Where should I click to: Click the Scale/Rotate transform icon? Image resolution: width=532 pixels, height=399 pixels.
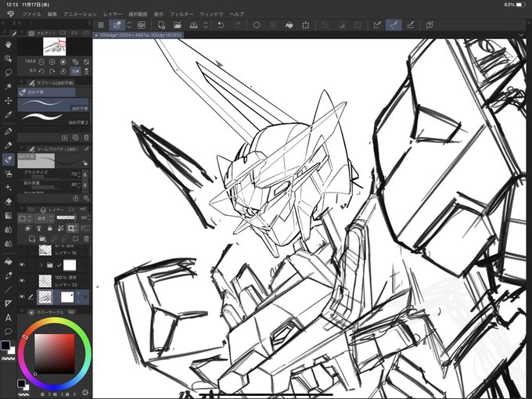point(306,25)
